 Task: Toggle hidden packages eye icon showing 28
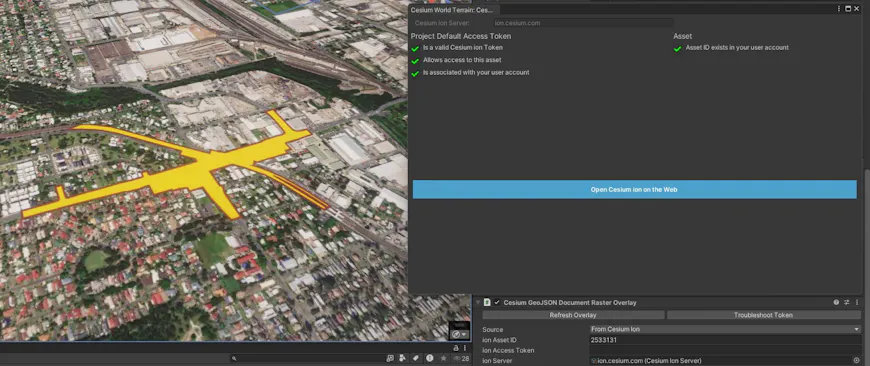tap(461, 359)
